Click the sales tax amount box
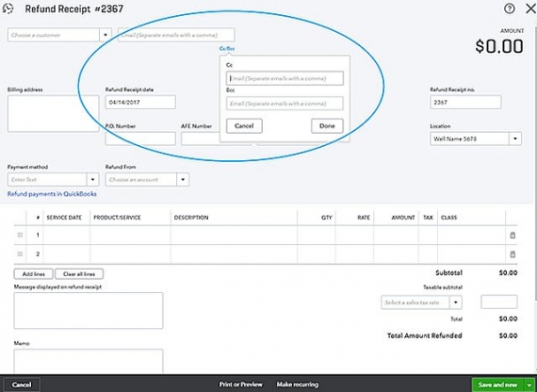 click(x=499, y=302)
